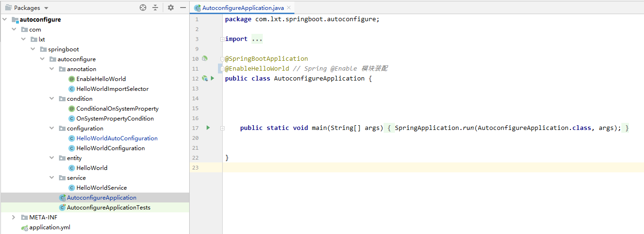644x234 pixels.
Task: Place cursor on empty line 23
Action: tap(433, 168)
